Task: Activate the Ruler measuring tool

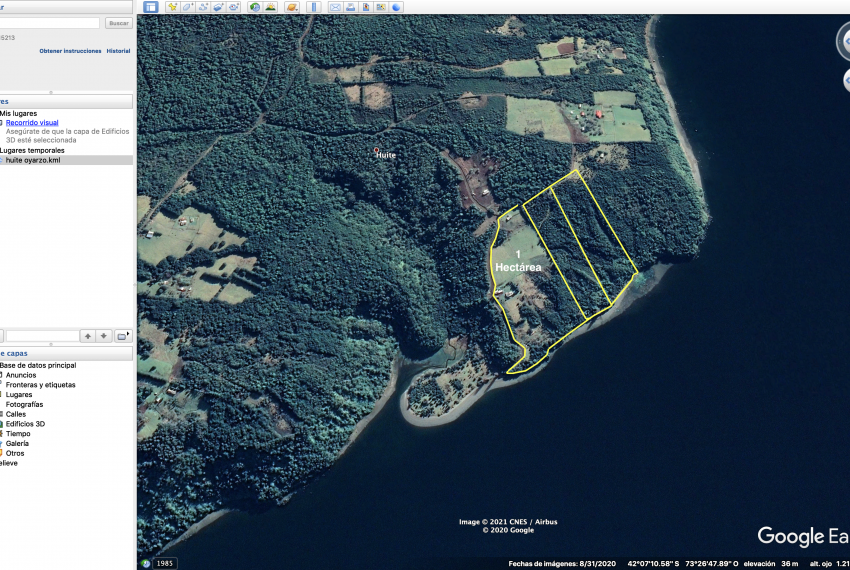Action: tap(313, 7)
